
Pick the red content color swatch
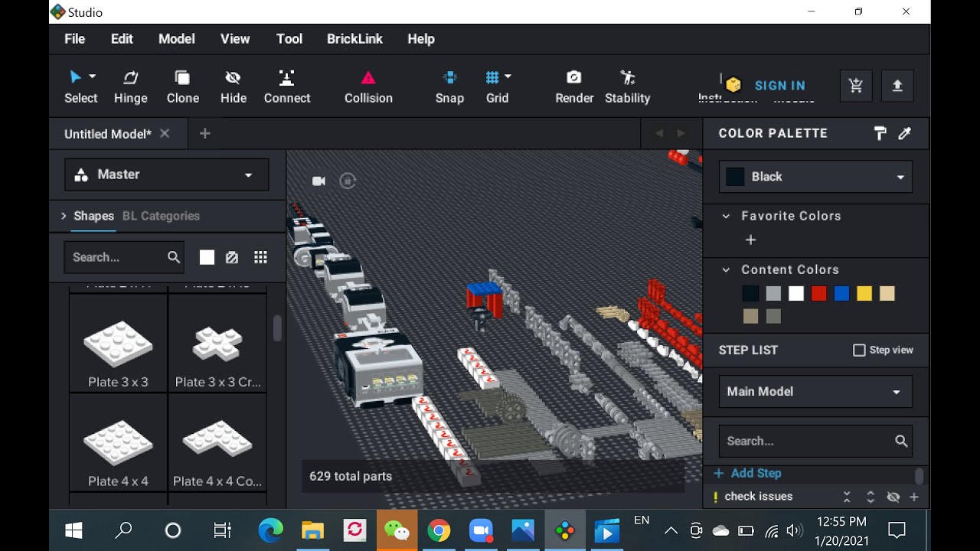(x=819, y=294)
